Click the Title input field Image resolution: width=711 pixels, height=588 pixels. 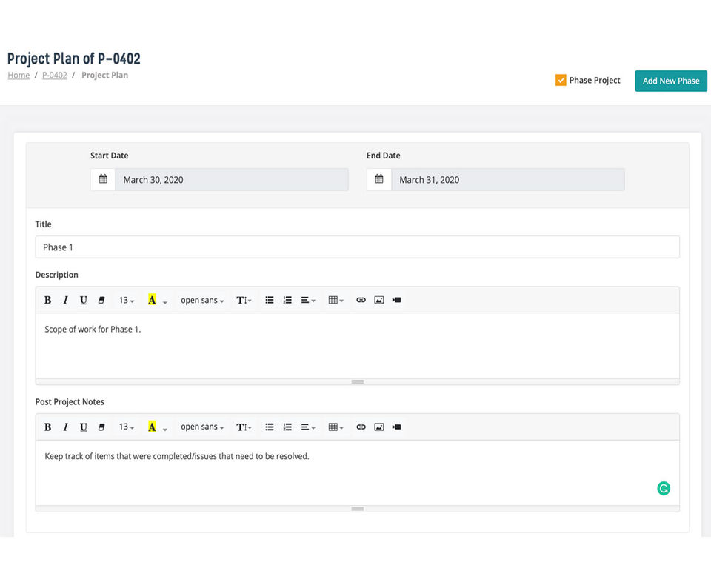click(357, 247)
